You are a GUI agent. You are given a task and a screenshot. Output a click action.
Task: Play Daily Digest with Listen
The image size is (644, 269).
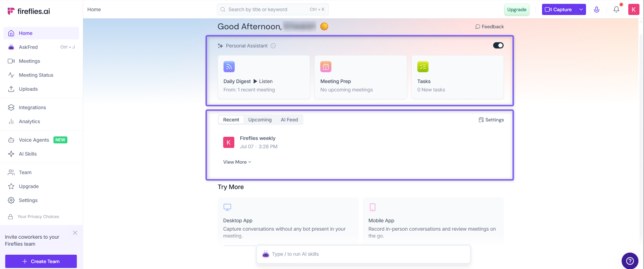(x=263, y=81)
